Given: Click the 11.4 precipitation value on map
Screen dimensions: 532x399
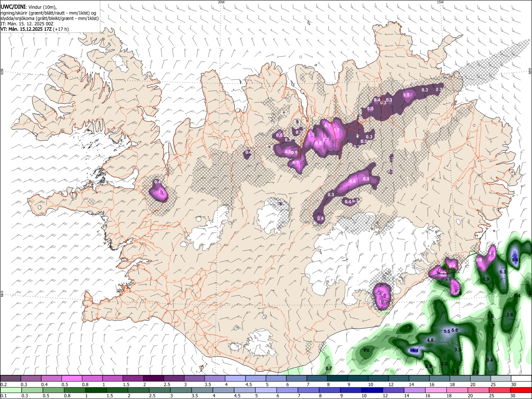Looking at the screenshot, I should (x=414, y=351).
